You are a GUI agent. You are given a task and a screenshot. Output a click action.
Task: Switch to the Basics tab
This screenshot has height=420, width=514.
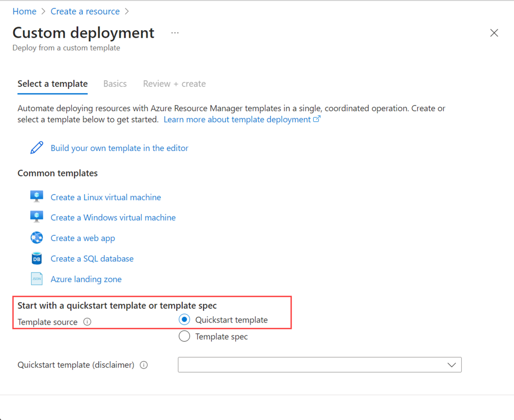[x=115, y=84]
